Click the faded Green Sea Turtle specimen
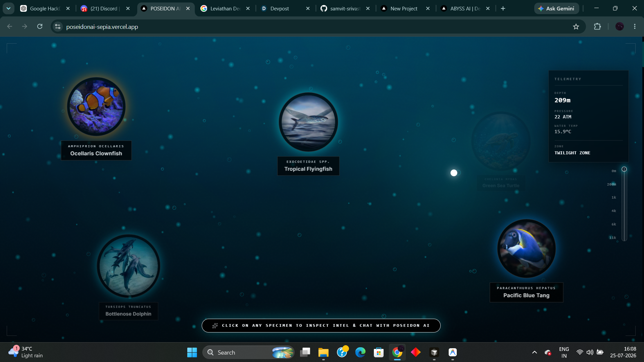This screenshot has width=644, height=362. coord(501,141)
